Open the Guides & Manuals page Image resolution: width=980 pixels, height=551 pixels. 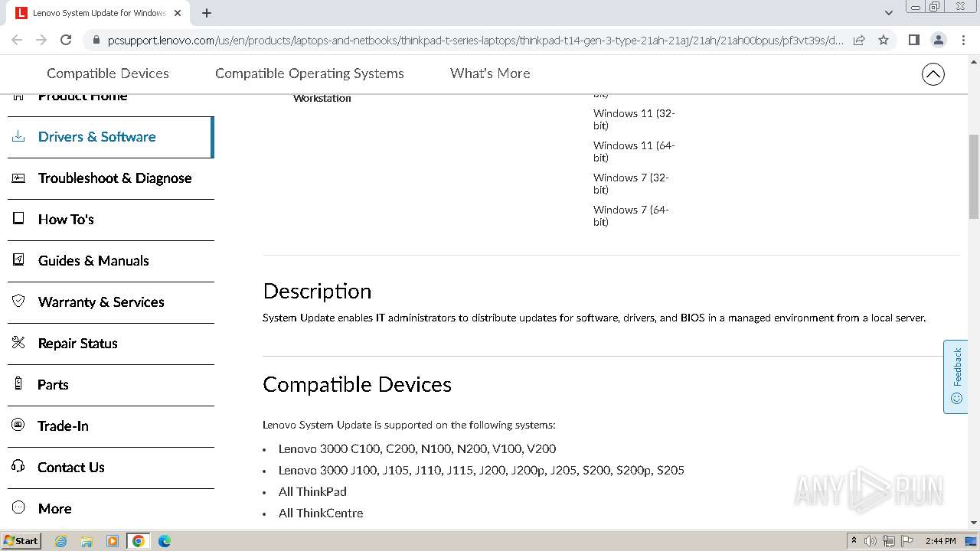click(x=93, y=260)
